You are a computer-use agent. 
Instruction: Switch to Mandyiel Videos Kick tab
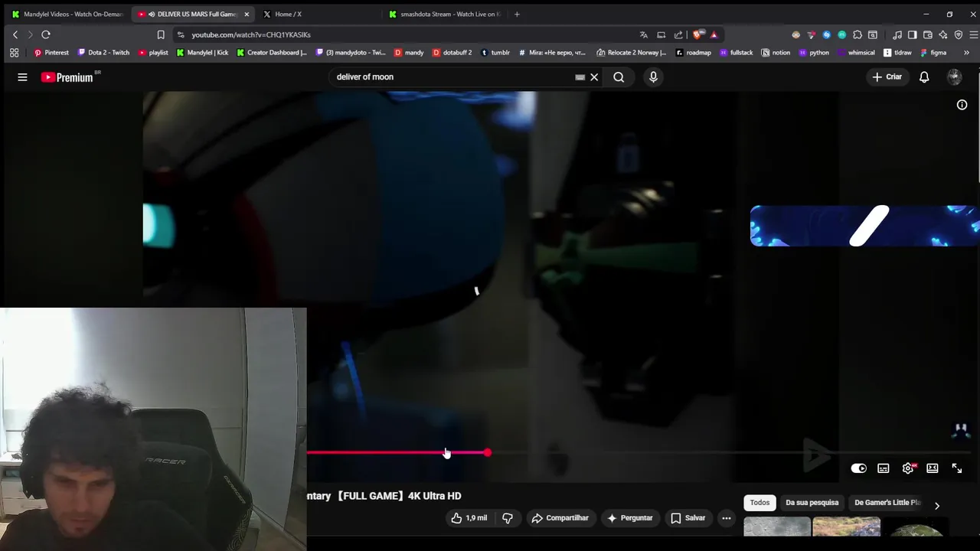click(x=66, y=14)
